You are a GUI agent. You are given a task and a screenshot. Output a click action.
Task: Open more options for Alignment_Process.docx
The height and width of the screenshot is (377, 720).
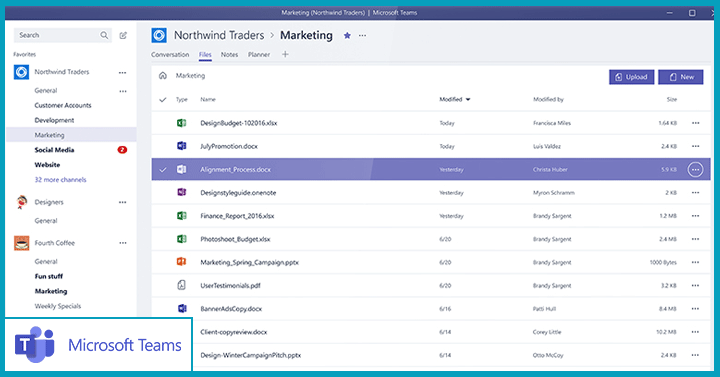(696, 169)
